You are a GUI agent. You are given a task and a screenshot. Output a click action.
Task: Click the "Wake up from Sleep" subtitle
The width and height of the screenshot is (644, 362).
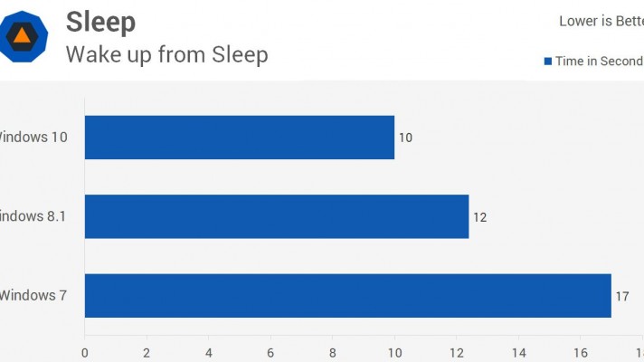coord(166,54)
